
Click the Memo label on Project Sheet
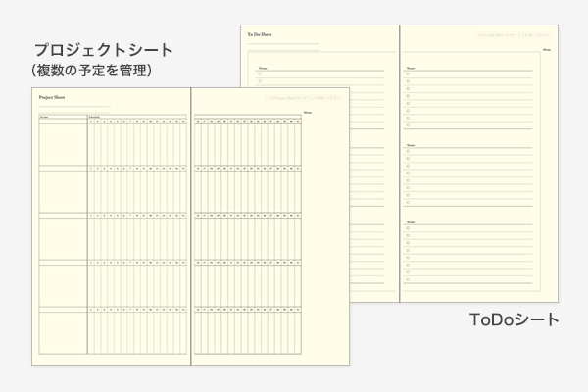(308, 114)
